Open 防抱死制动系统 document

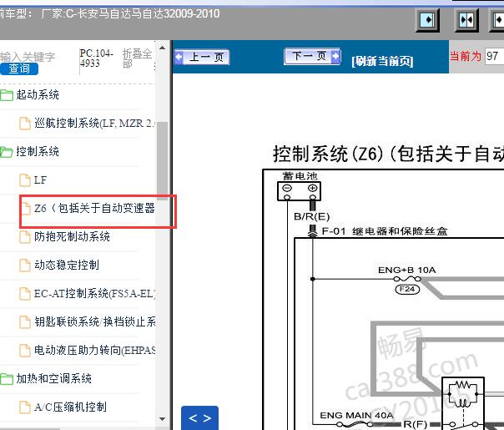pyautogui.click(x=72, y=237)
